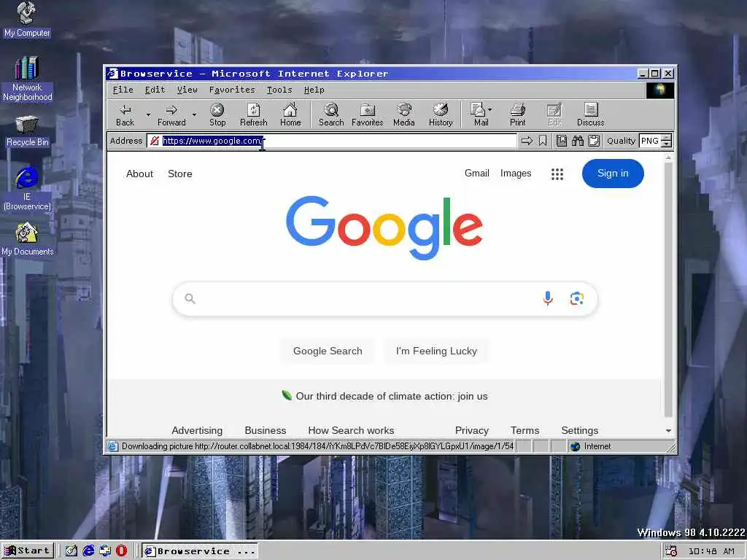Open the Favorites toolbar button

click(368, 114)
